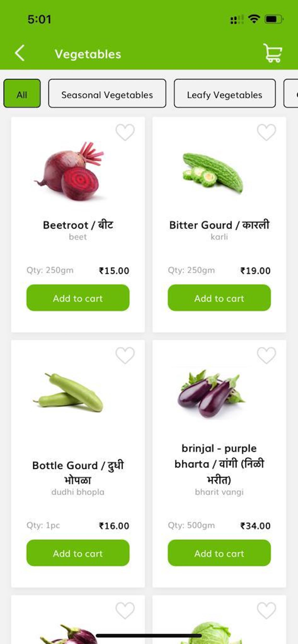Click the back arrow in the header
298x644 pixels.
(x=20, y=53)
